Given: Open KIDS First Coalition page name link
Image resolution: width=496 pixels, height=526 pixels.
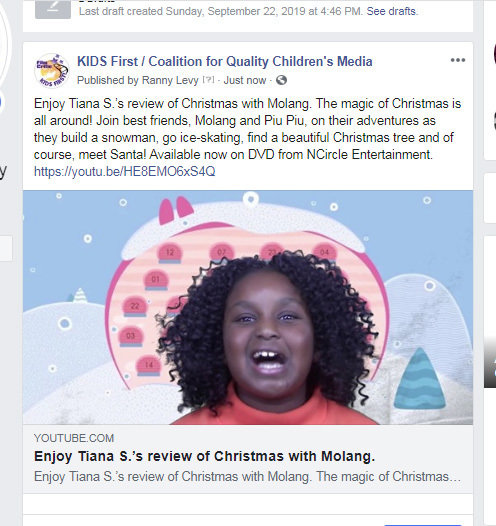Looking at the screenshot, I should click(x=225, y=61).
